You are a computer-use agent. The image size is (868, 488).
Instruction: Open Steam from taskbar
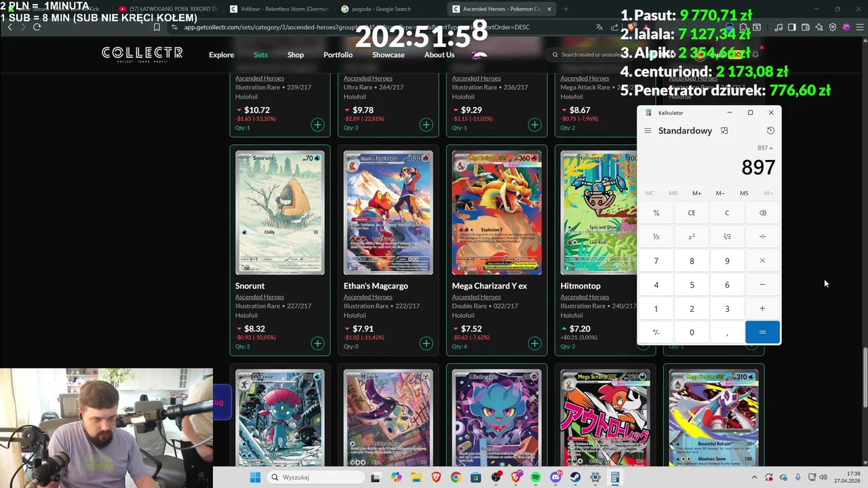[x=576, y=477]
